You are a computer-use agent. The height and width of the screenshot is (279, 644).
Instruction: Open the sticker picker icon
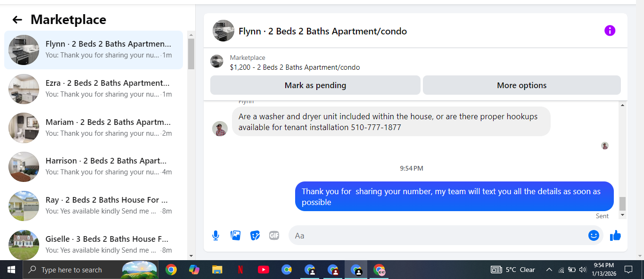click(x=255, y=235)
